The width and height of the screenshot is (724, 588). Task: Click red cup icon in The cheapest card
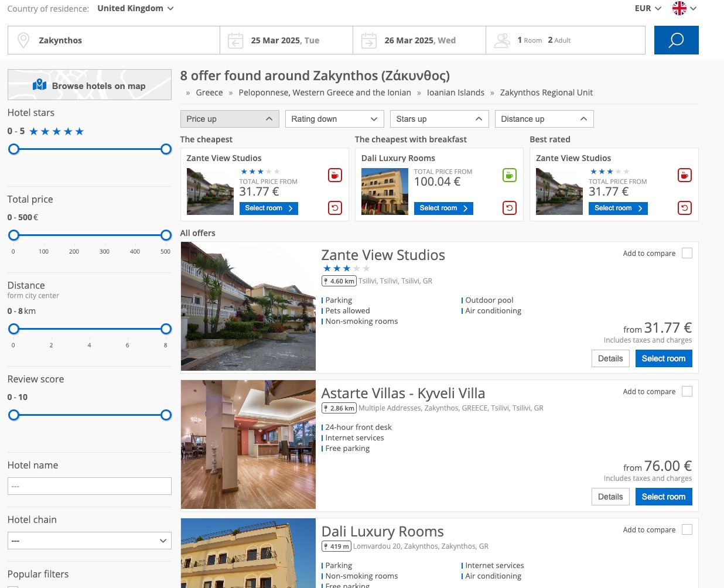tap(335, 175)
